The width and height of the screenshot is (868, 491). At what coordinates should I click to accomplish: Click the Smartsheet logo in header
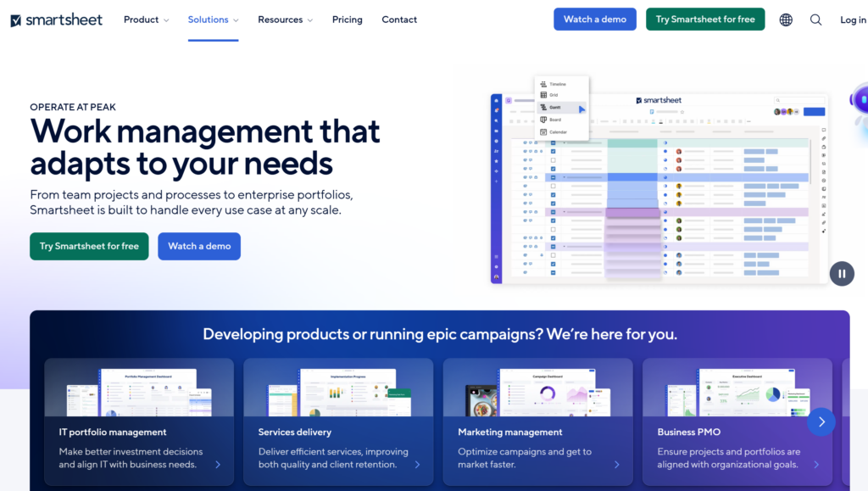56,20
